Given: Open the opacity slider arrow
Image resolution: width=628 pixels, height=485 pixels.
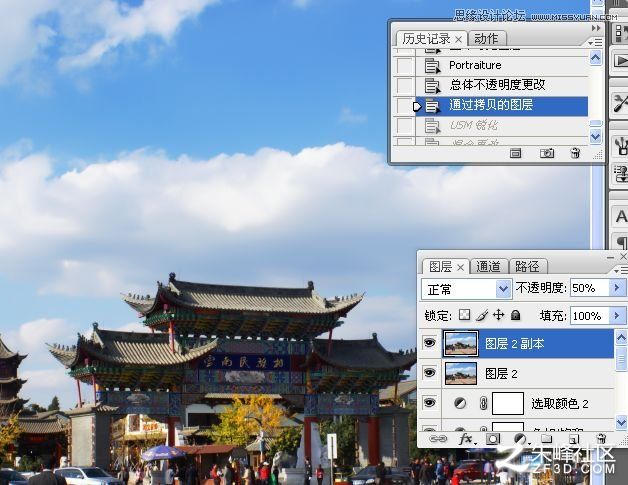Looking at the screenshot, I should (x=617, y=288).
